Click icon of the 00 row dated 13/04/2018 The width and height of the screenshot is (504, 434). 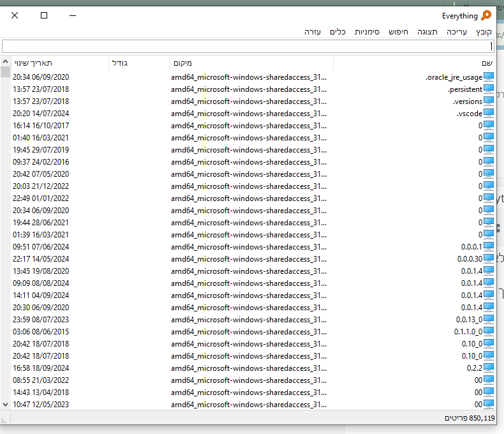point(489,393)
